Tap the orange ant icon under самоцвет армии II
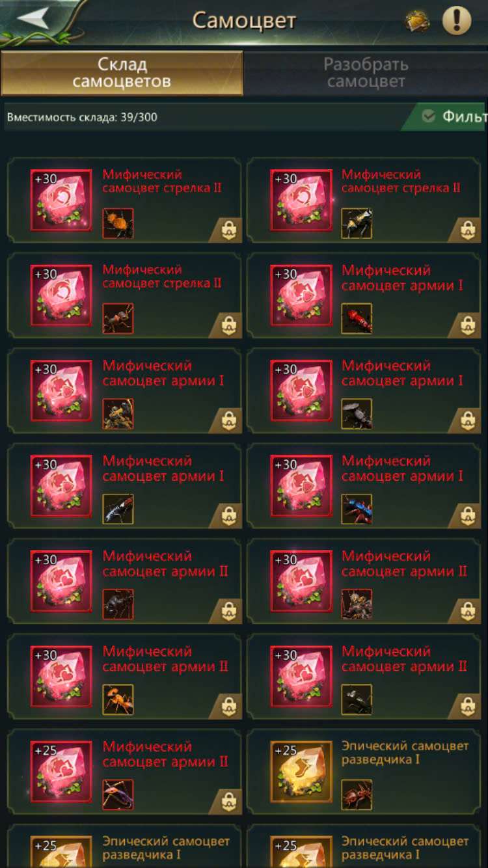 point(118,699)
